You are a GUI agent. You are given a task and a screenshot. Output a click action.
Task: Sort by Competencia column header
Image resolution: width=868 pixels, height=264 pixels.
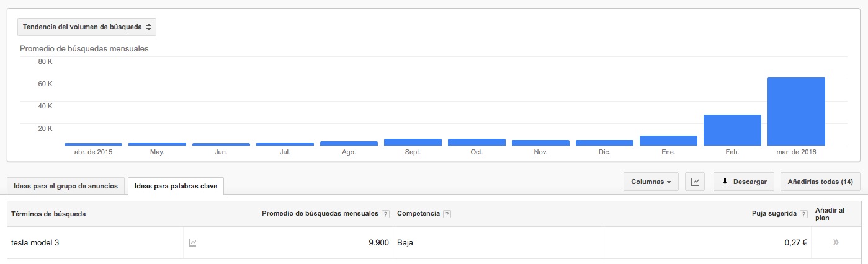coord(418,214)
